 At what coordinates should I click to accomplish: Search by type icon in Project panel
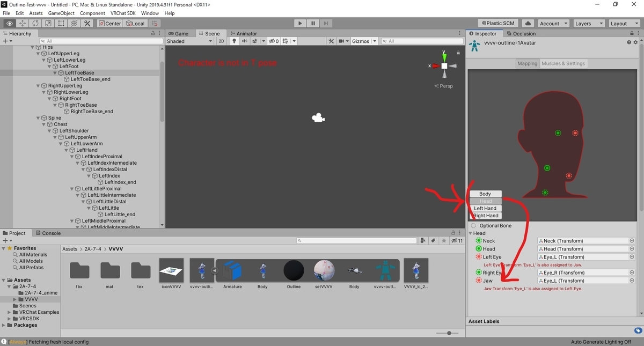[x=423, y=241]
